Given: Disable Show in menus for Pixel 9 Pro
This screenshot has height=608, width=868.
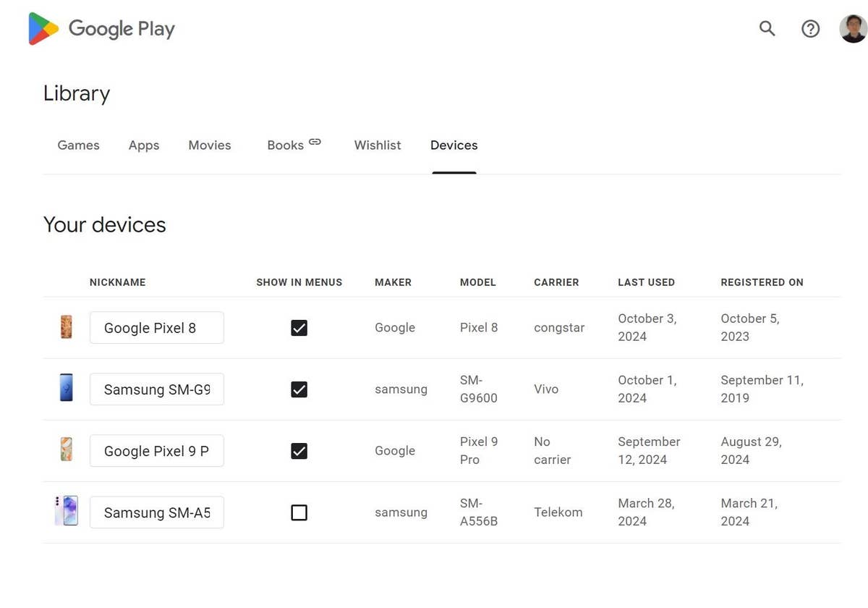Looking at the screenshot, I should coord(299,451).
